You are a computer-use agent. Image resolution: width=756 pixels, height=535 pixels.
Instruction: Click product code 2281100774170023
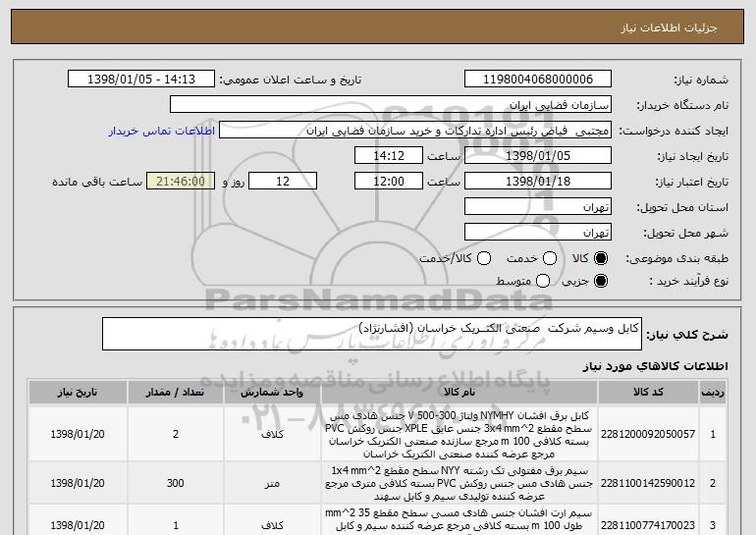tap(648, 525)
